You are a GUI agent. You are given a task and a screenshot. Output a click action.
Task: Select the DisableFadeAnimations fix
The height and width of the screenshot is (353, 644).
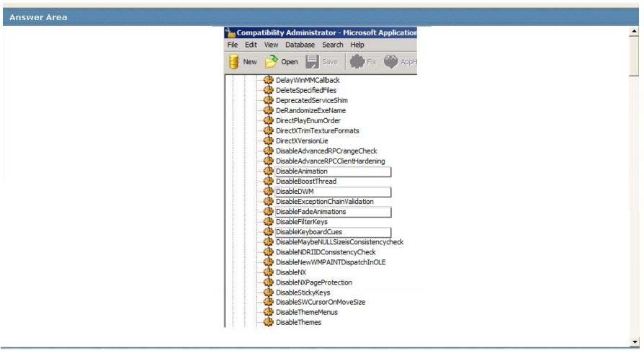click(332, 212)
